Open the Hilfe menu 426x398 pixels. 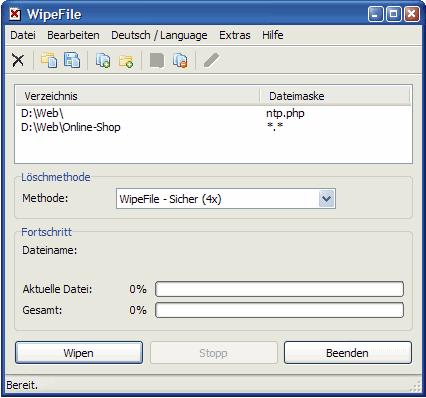[273, 35]
